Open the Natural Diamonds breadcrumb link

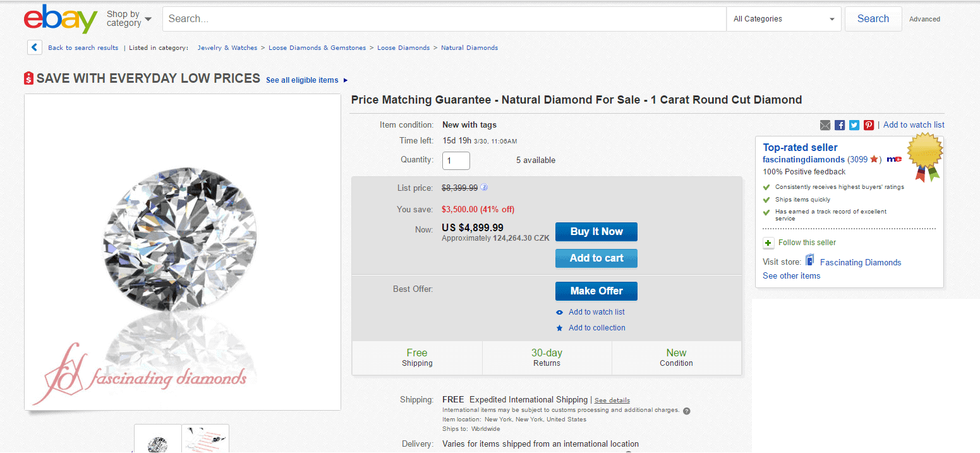point(469,47)
